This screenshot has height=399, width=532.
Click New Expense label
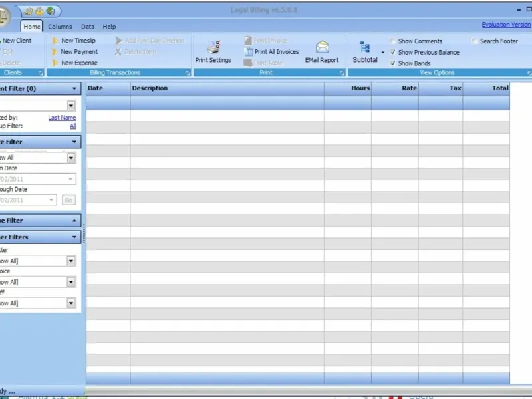point(79,63)
